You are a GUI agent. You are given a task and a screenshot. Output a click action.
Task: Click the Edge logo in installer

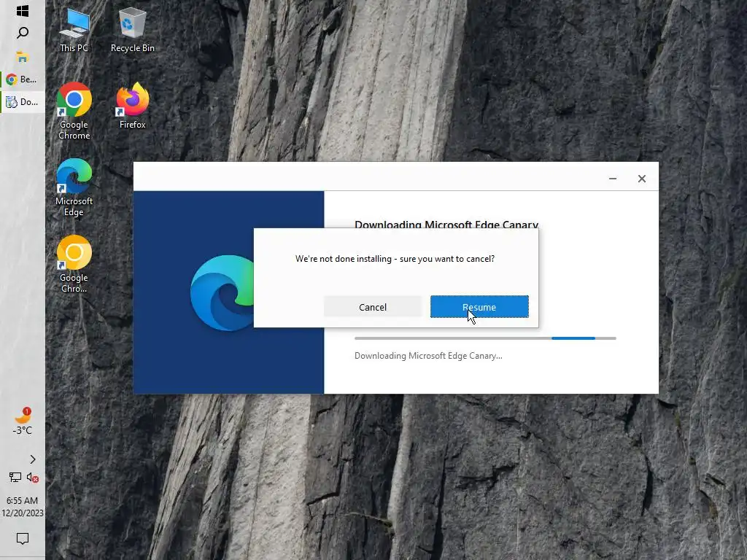click(222, 293)
